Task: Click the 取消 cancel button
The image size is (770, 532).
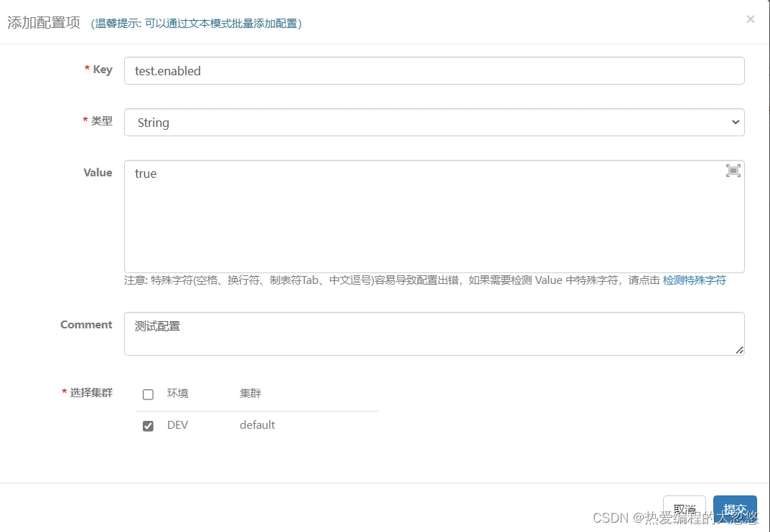Action: coord(683,509)
